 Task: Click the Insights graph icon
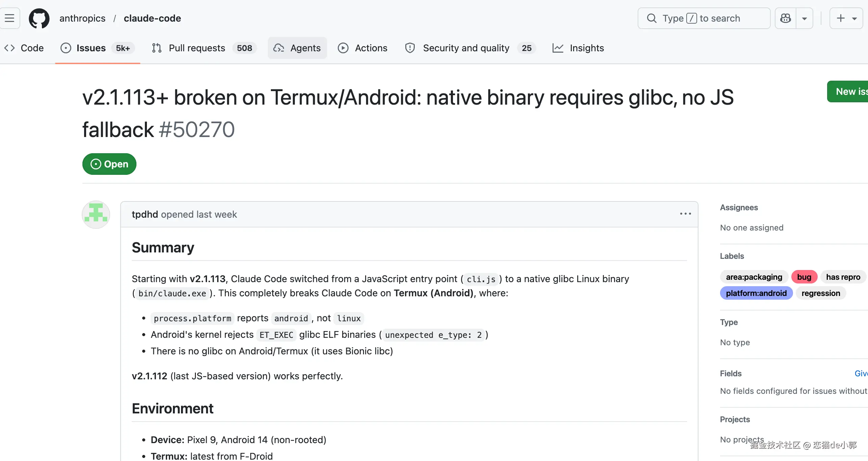click(x=558, y=48)
